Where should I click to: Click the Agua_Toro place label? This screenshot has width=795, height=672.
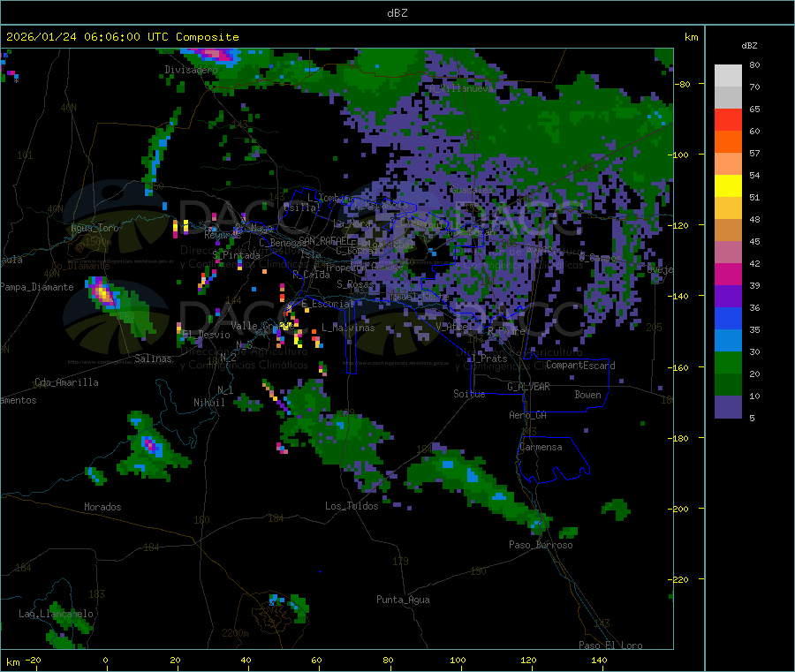(95, 228)
